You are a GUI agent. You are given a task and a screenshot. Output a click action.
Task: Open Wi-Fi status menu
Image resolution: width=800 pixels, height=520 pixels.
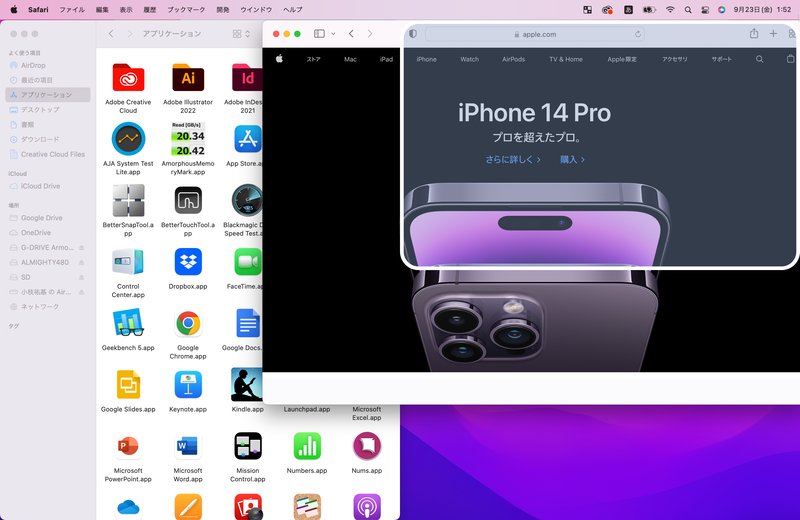point(670,10)
